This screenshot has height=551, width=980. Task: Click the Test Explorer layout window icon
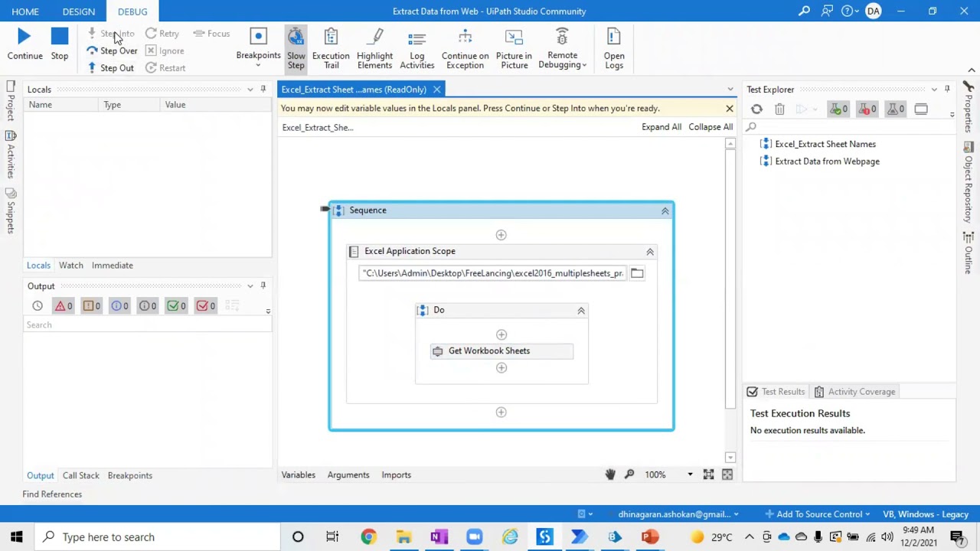coord(921,109)
